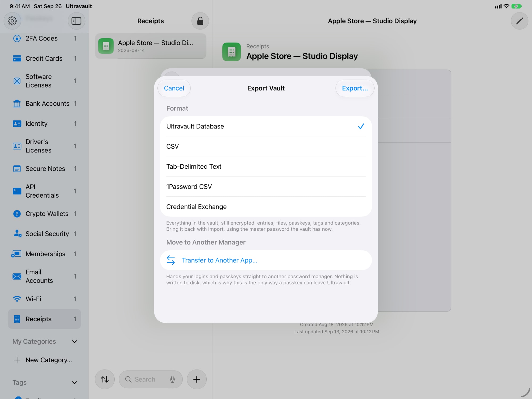This screenshot has height=399, width=532.
Task: Select Credential Exchange format
Action: [x=266, y=207]
